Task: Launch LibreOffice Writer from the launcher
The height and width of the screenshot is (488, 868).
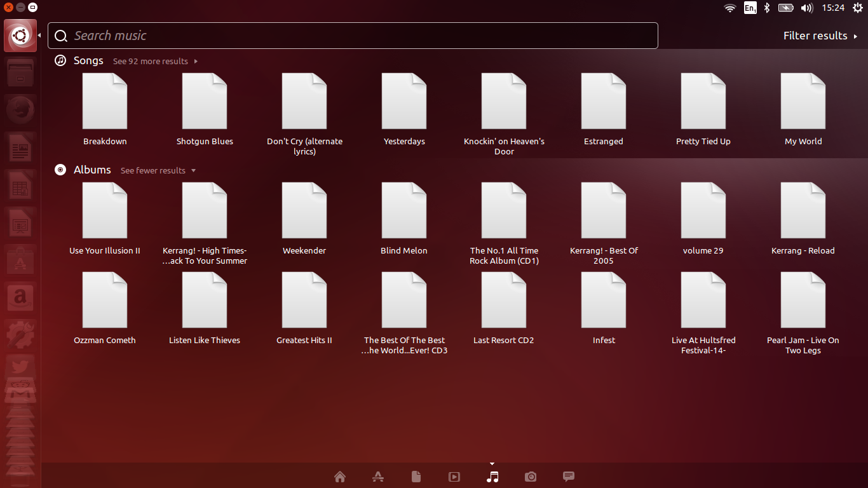Action: [20, 148]
